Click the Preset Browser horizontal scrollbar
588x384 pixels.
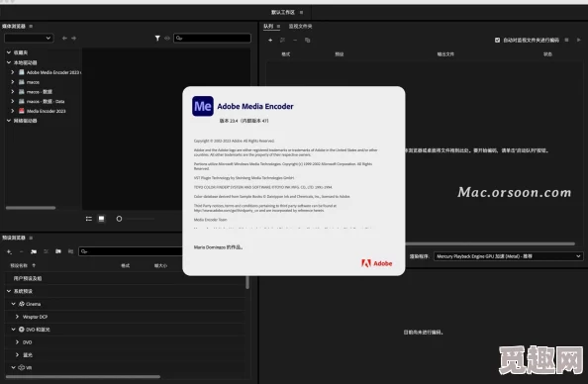coord(83,376)
